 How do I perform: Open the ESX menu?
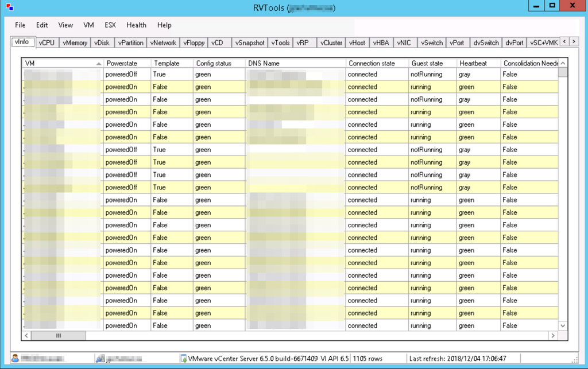(x=110, y=25)
